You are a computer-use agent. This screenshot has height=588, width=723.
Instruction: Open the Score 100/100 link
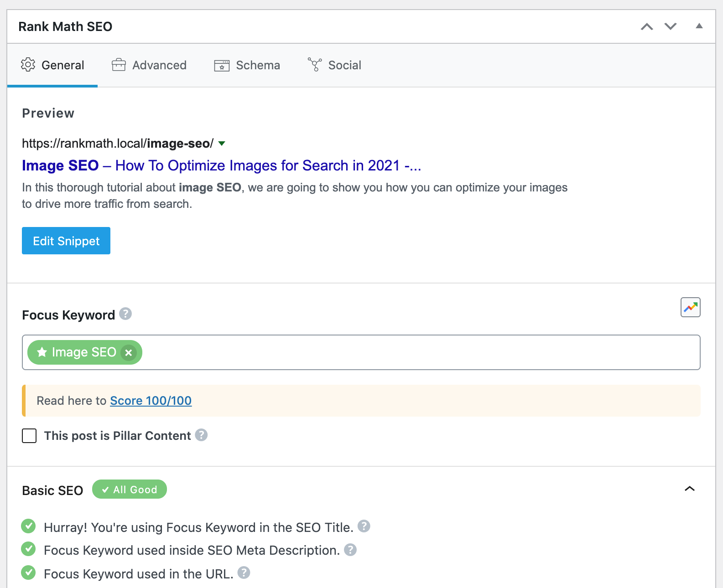151,401
